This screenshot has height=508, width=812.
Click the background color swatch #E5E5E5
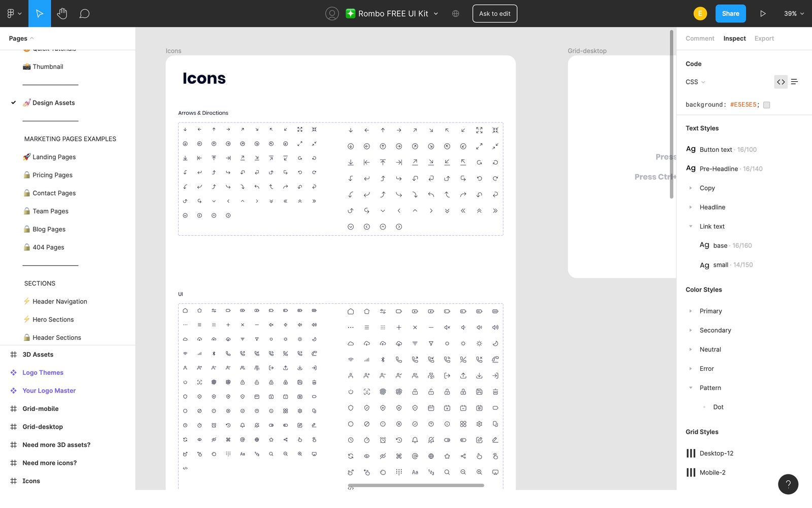(x=766, y=105)
